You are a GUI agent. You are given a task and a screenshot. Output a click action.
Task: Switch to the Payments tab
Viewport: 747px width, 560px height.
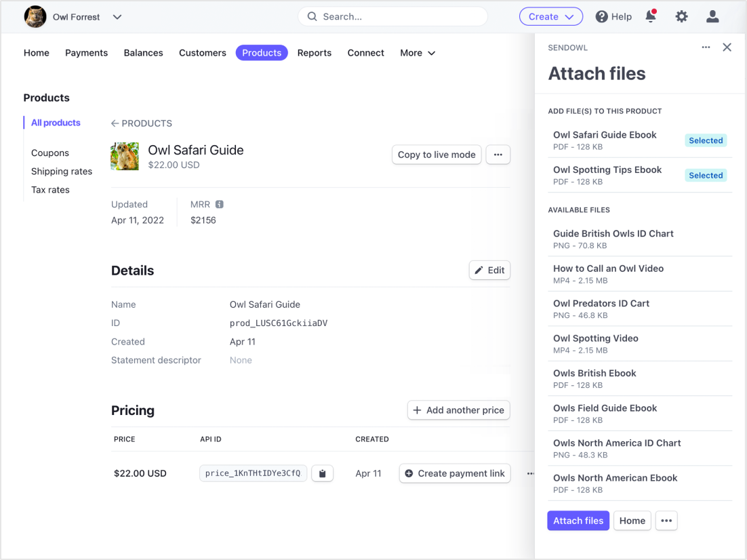[x=86, y=53]
